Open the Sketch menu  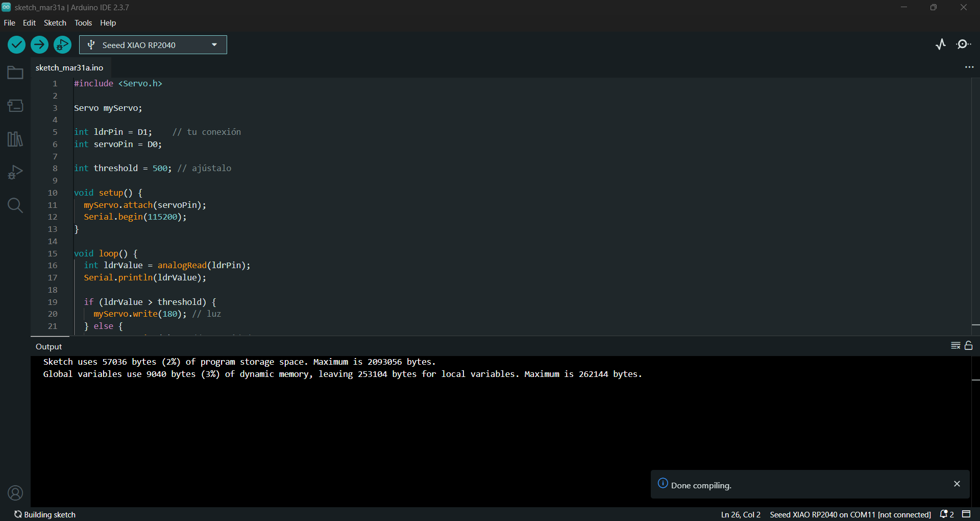(x=55, y=23)
